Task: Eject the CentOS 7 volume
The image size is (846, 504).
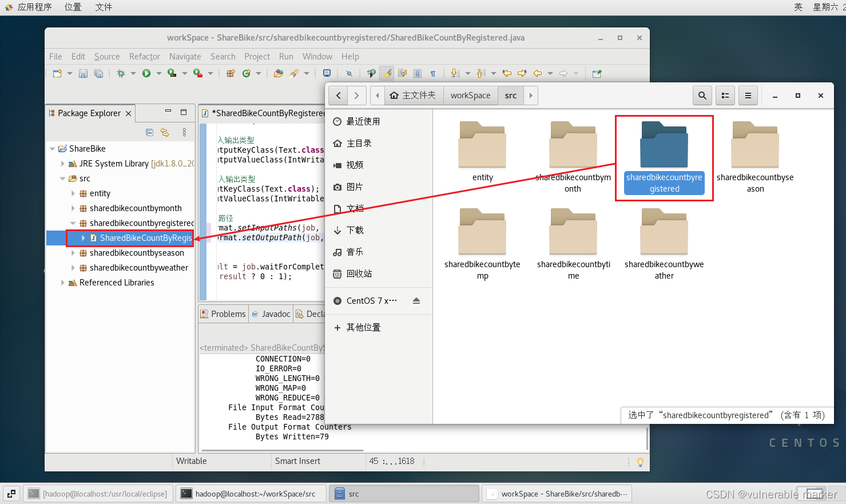Action: [416, 301]
